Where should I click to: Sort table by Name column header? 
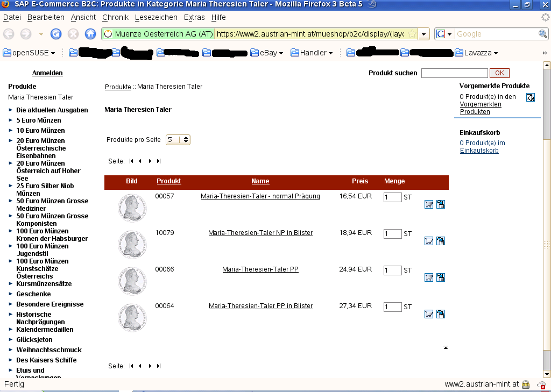260,181
